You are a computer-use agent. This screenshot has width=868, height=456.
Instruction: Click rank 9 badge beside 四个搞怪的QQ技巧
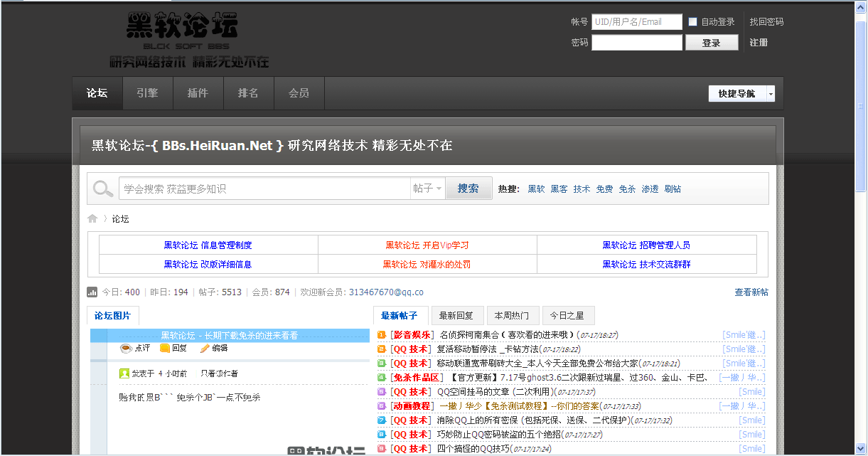(382, 448)
